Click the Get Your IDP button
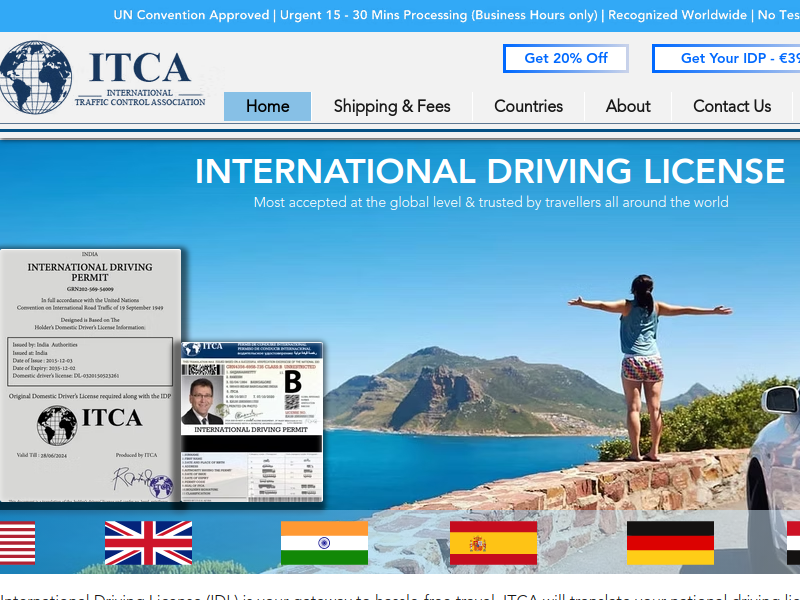 pos(726,58)
